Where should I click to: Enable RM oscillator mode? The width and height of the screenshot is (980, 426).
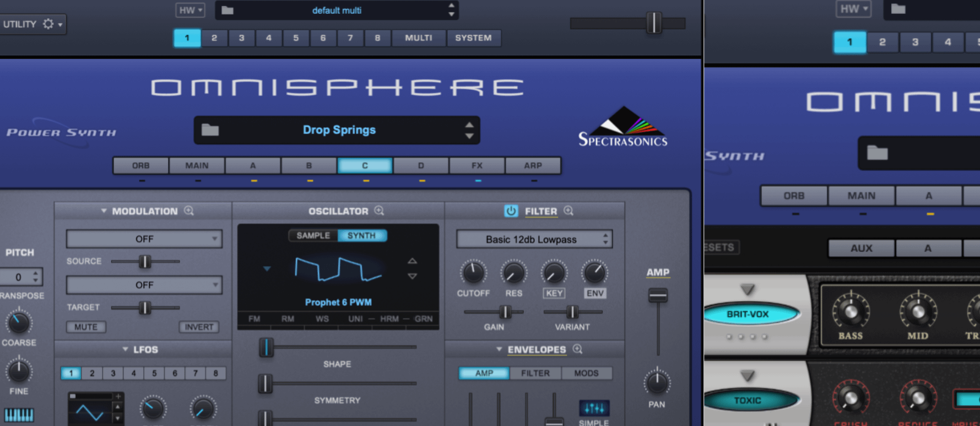pyautogui.click(x=288, y=319)
